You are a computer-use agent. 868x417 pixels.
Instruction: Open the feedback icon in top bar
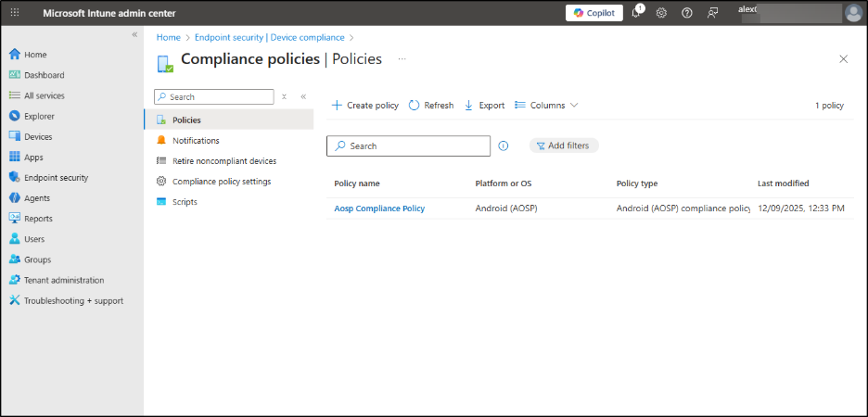pos(712,13)
